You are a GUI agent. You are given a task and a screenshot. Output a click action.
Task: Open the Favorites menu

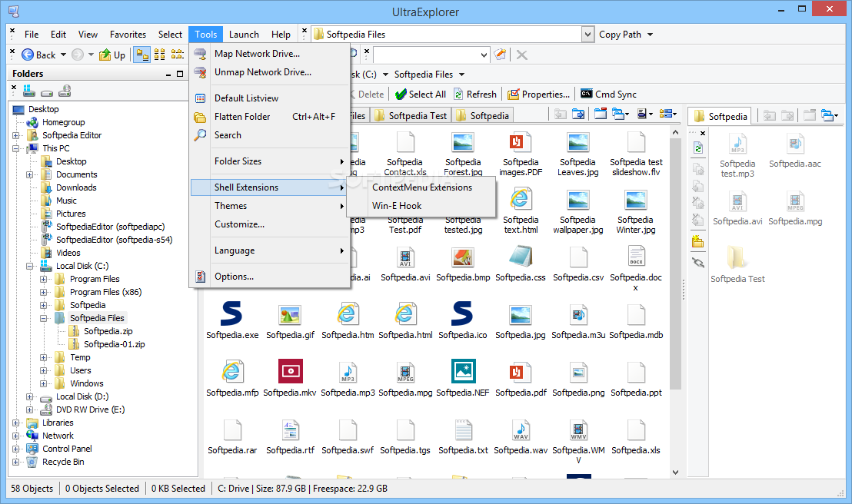coord(128,35)
